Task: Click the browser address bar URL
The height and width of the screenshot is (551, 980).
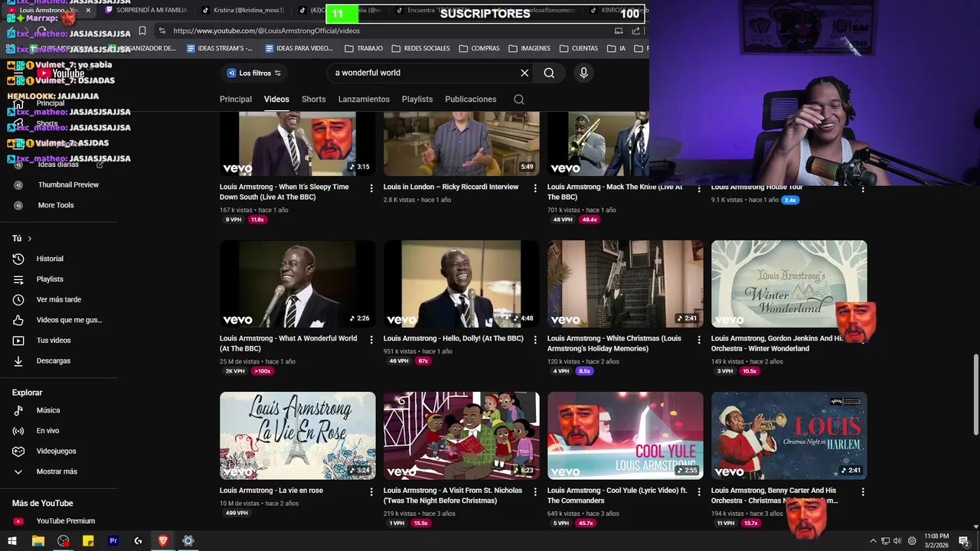Action: (266, 31)
